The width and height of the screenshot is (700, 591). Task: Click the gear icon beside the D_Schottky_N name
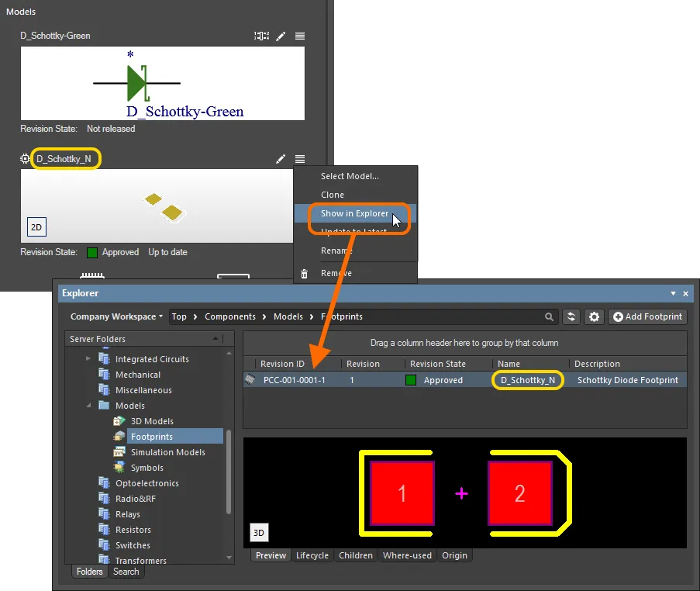point(23,158)
